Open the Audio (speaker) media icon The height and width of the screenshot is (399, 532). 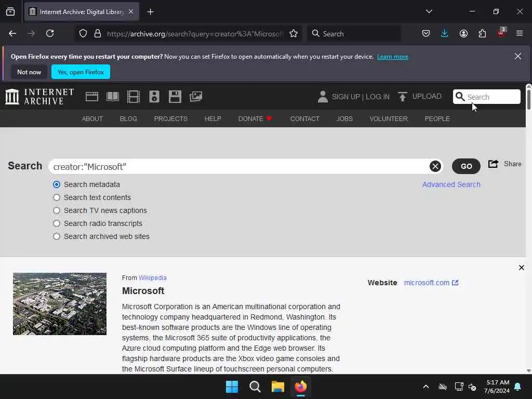coord(154,97)
